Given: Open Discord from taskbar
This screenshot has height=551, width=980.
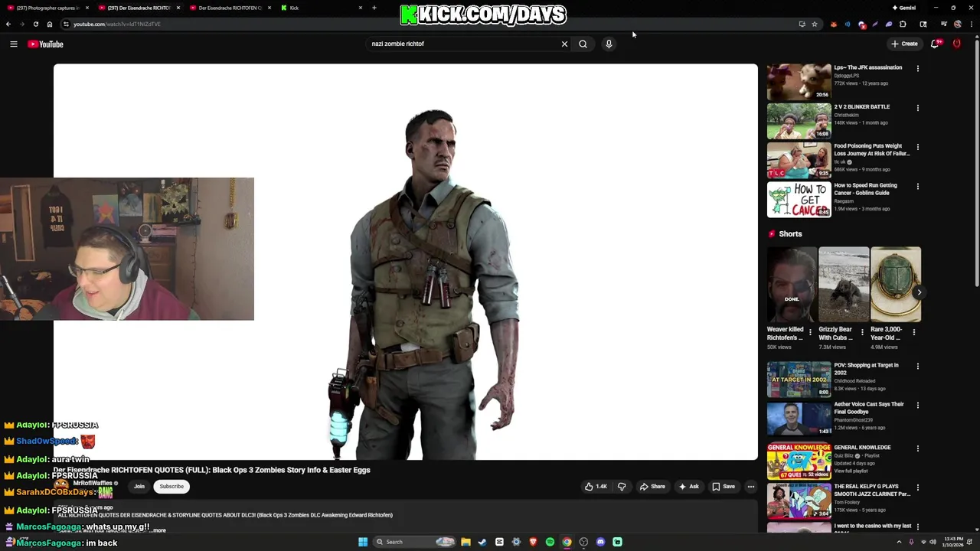Looking at the screenshot, I should point(600,542).
